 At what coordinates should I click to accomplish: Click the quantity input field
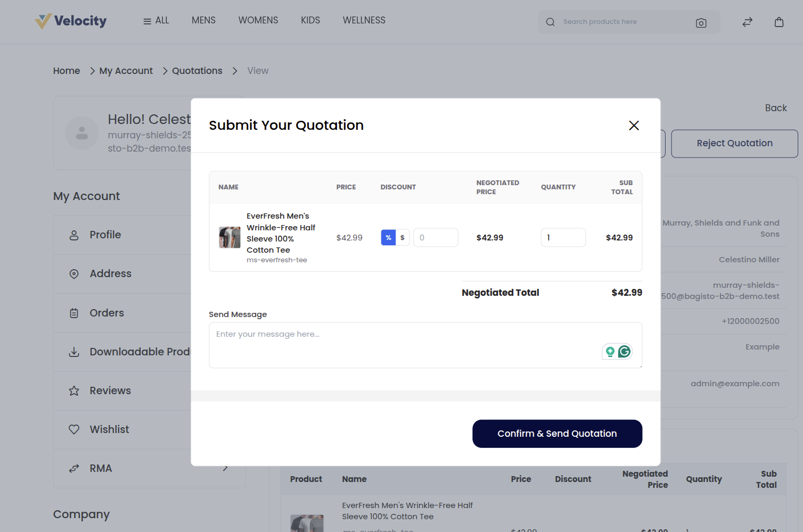click(563, 237)
